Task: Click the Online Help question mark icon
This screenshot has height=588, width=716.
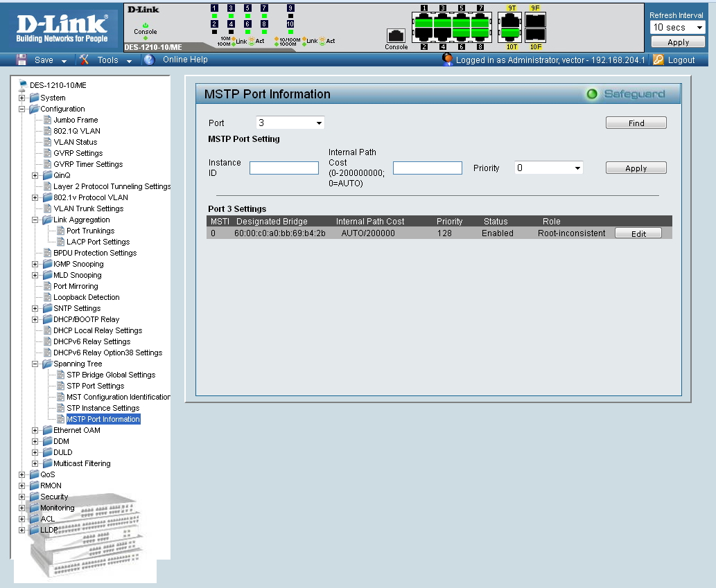Action: tap(149, 60)
